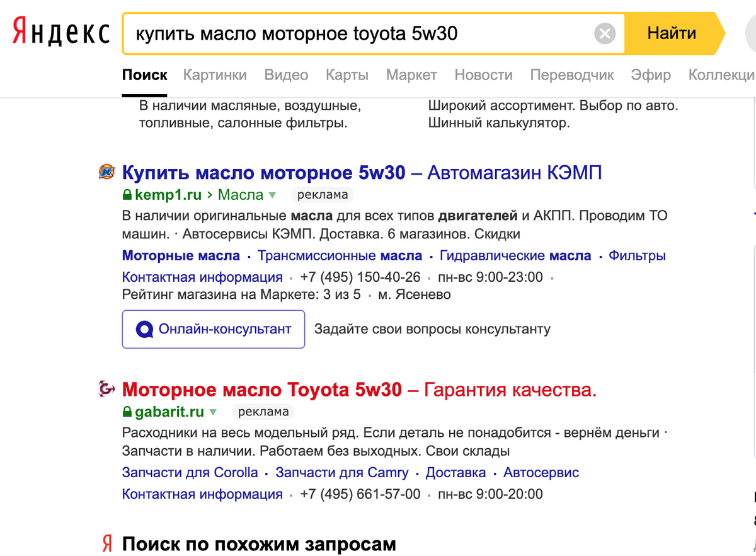Open the Запчасти для Corolla sitelink

click(x=190, y=473)
